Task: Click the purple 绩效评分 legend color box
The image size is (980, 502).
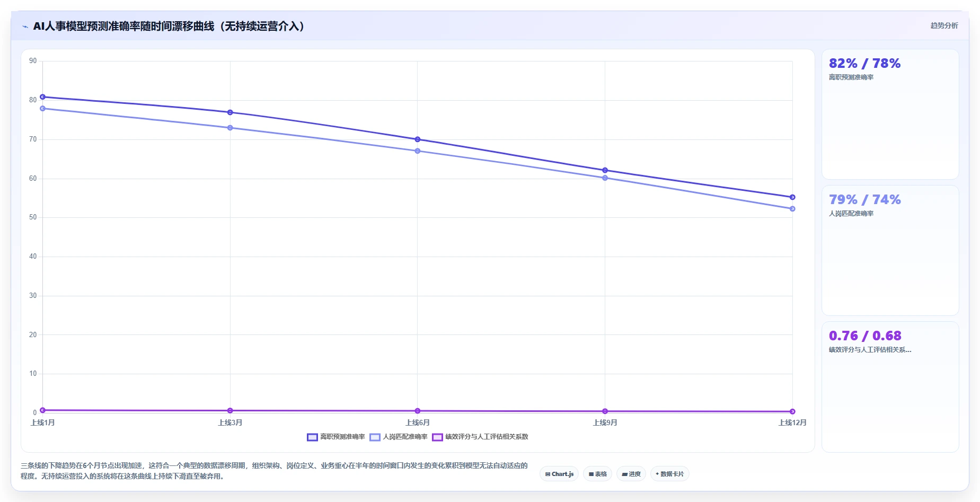Action: click(437, 437)
